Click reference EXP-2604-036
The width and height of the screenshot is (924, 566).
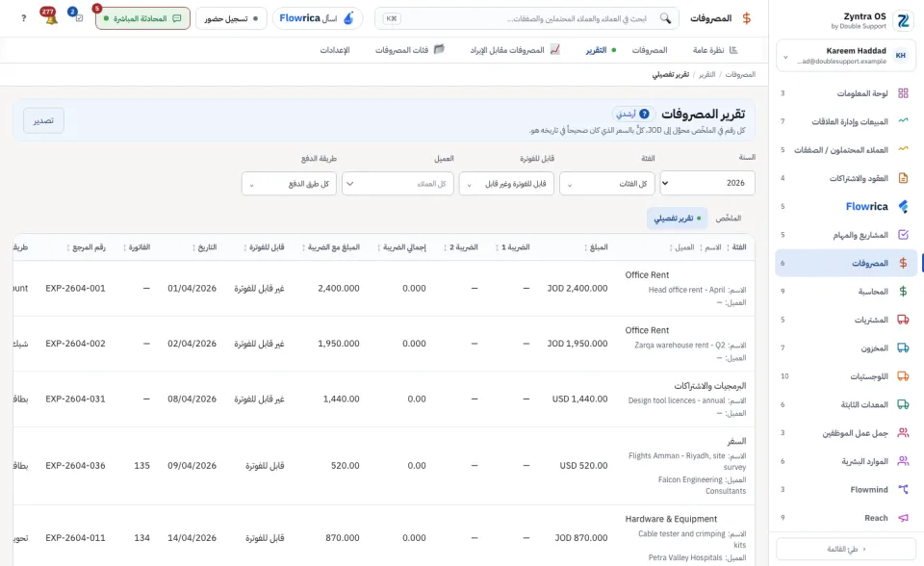pyautogui.click(x=75, y=465)
